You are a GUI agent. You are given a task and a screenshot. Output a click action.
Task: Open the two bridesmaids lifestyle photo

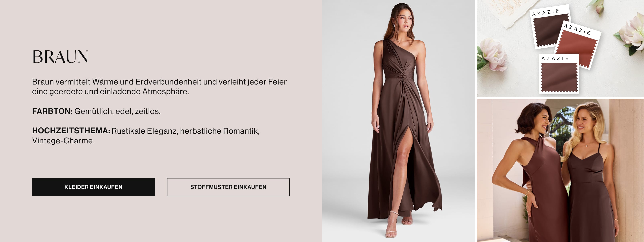(560, 170)
